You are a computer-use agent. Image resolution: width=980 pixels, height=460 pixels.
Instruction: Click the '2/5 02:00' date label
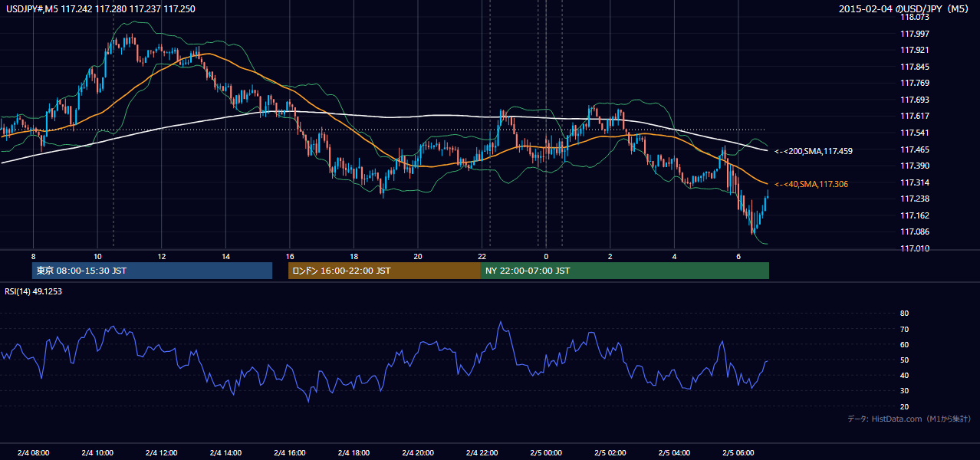[610, 453]
